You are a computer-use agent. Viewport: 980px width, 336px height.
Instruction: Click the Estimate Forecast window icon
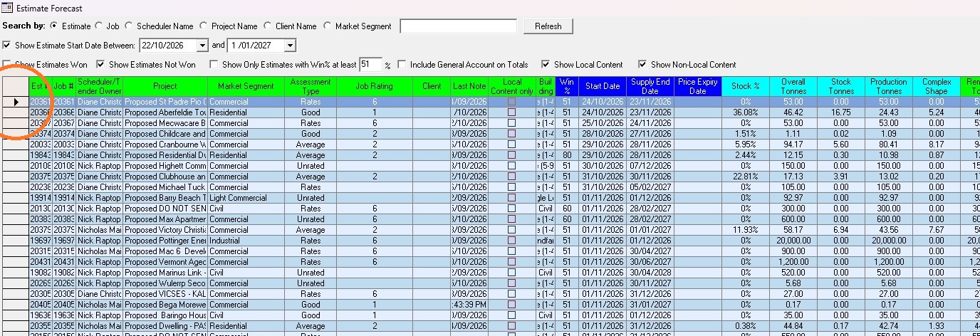pos(7,8)
